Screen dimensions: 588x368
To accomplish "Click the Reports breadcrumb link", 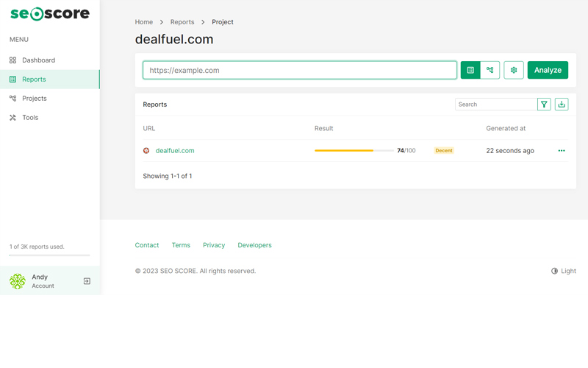I will point(182,22).
